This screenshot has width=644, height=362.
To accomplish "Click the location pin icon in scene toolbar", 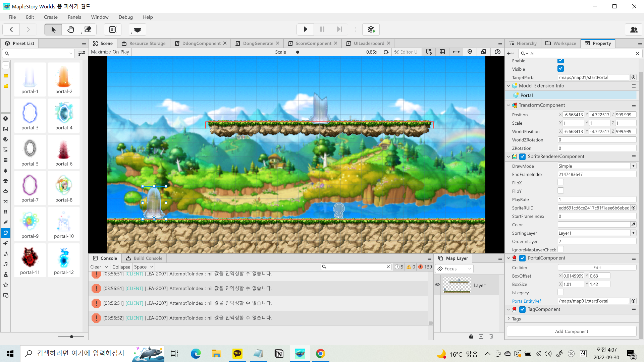I will (470, 52).
